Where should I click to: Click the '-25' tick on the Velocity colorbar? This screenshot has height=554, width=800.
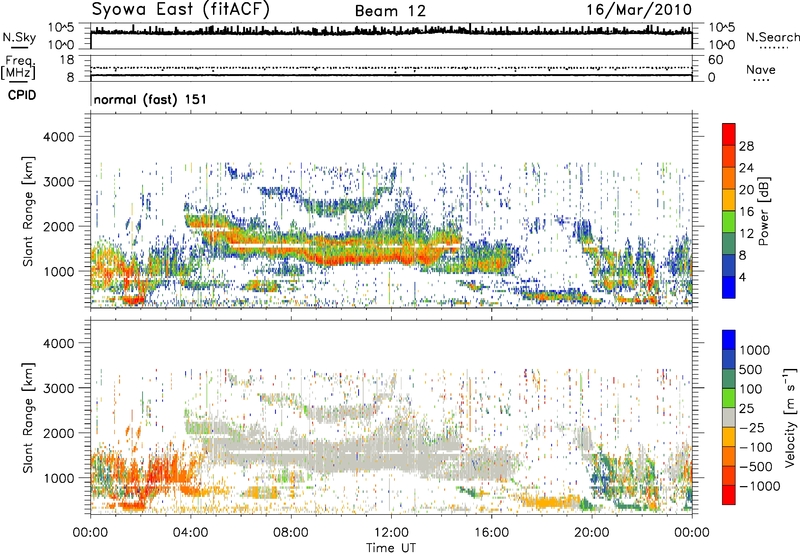[x=752, y=428]
